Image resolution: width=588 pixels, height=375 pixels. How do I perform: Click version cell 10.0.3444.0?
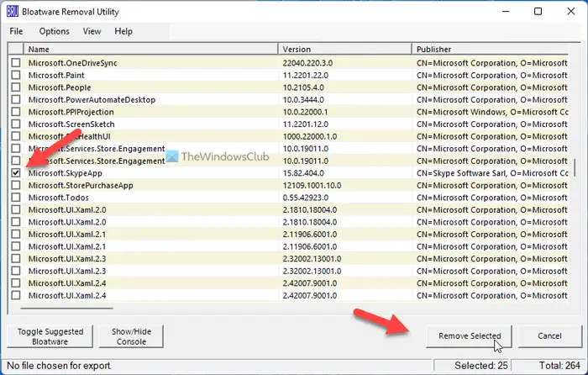point(303,100)
